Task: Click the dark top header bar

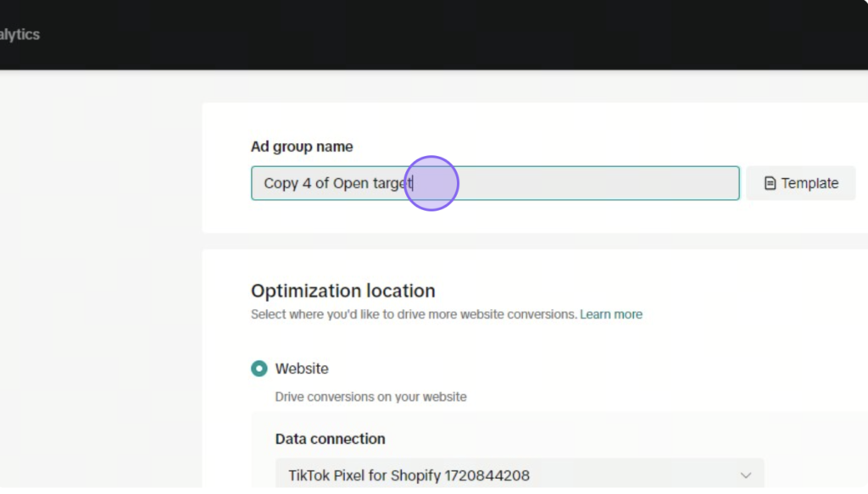Action: (434, 34)
